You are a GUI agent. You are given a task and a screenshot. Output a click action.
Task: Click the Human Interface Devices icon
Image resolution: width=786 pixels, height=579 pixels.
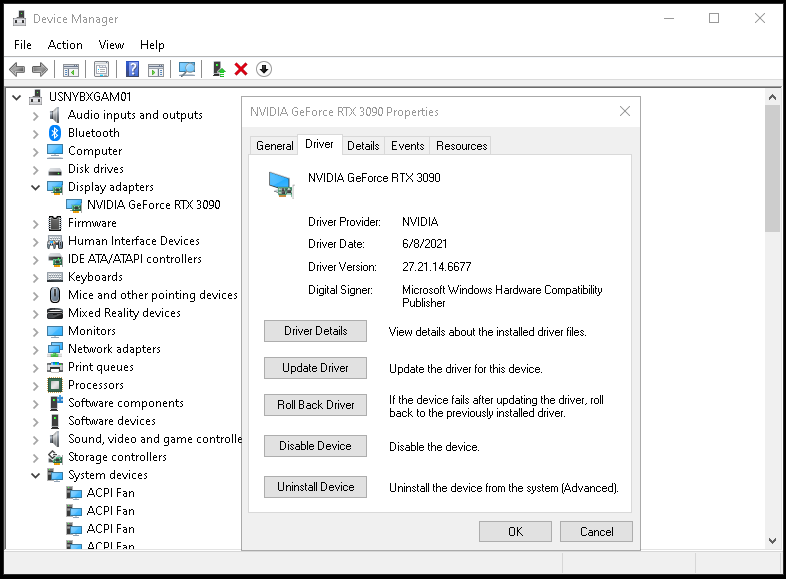55,241
